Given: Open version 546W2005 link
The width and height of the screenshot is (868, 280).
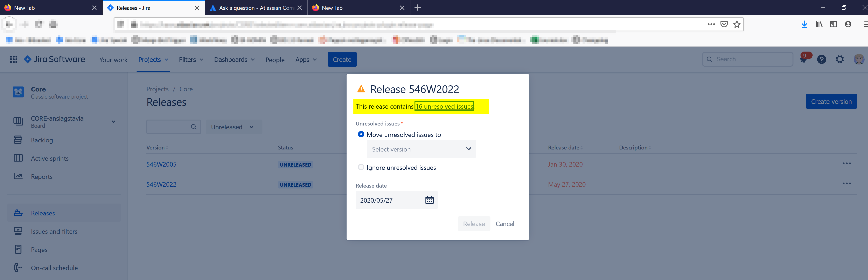Looking at the screenshot, I should [161, 164].
